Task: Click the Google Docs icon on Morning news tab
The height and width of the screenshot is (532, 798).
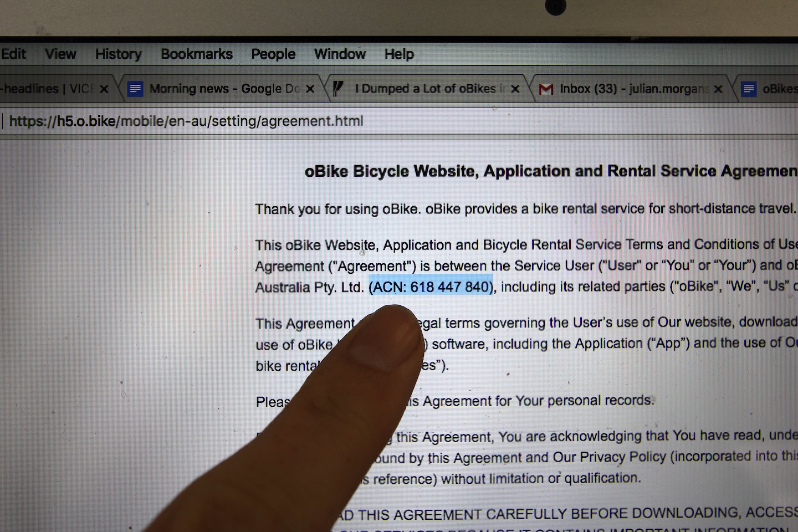Action: click(135, 89)
